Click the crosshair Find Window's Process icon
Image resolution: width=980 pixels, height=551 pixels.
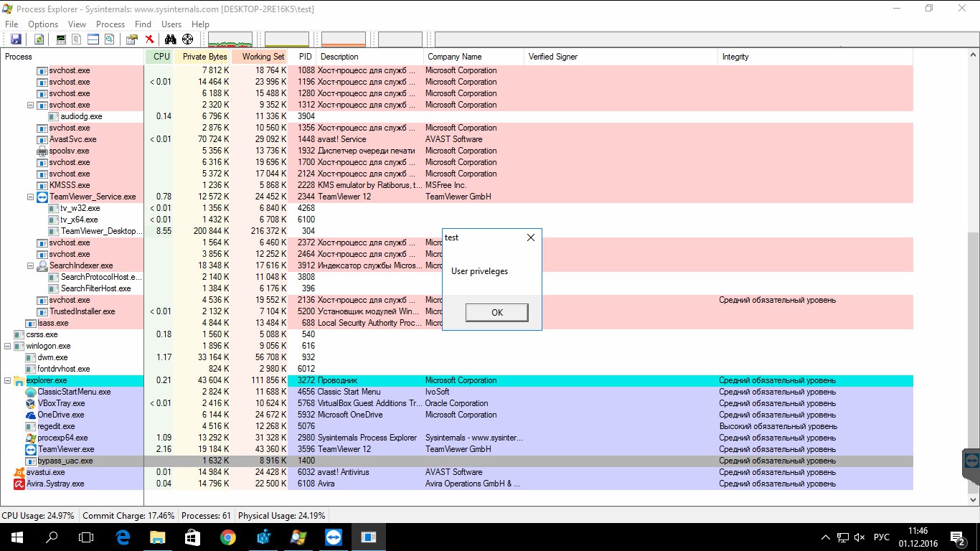coord(188,39)
